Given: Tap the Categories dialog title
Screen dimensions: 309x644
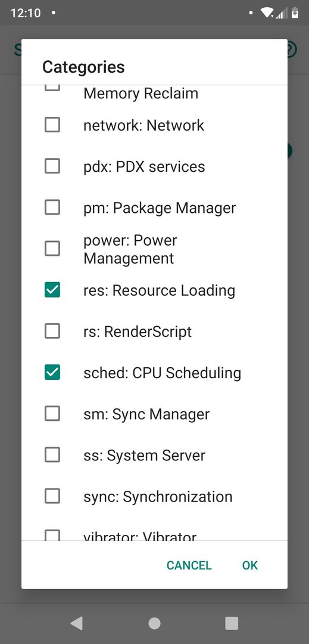Looking at the screenshot, I should pos(83,67).
